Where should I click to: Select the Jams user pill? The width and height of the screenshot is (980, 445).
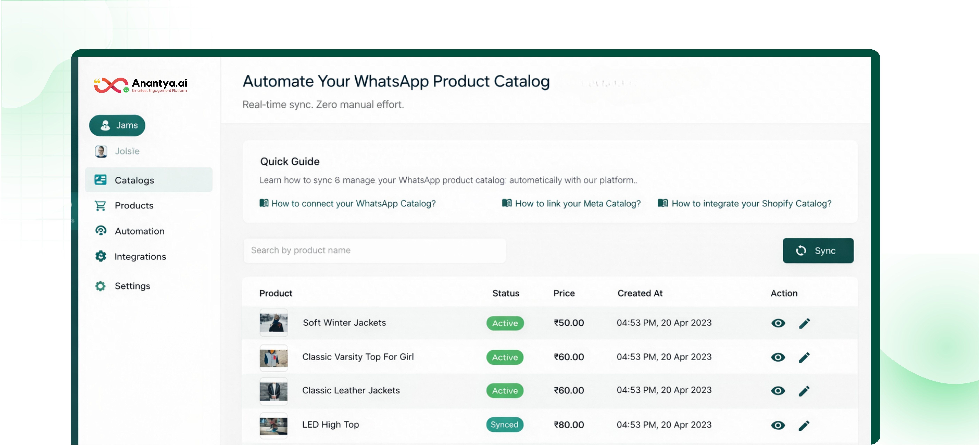coord(117,125)
